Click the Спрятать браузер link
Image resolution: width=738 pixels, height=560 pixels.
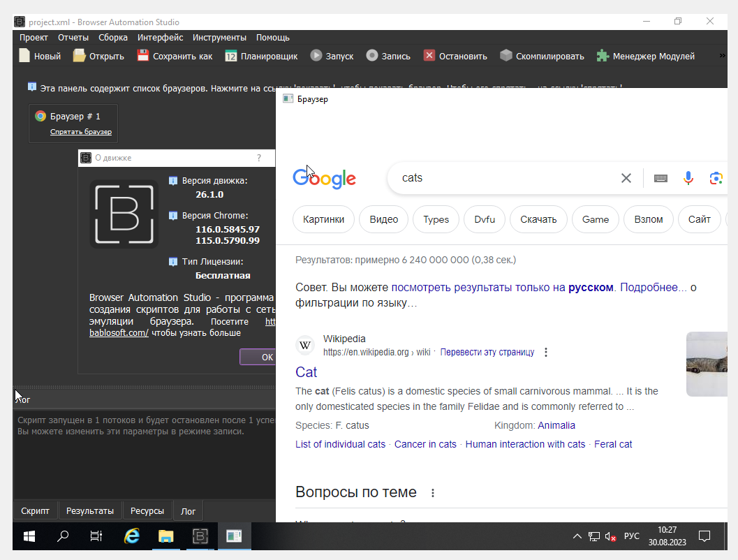tap(80, 131)
